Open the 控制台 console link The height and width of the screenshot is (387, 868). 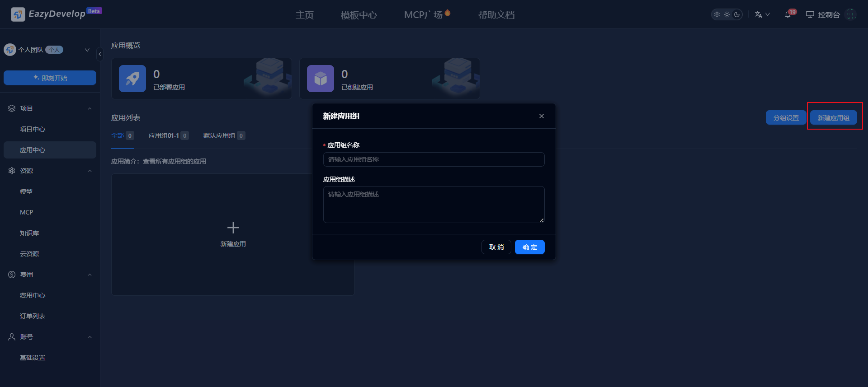click(829, 14)
